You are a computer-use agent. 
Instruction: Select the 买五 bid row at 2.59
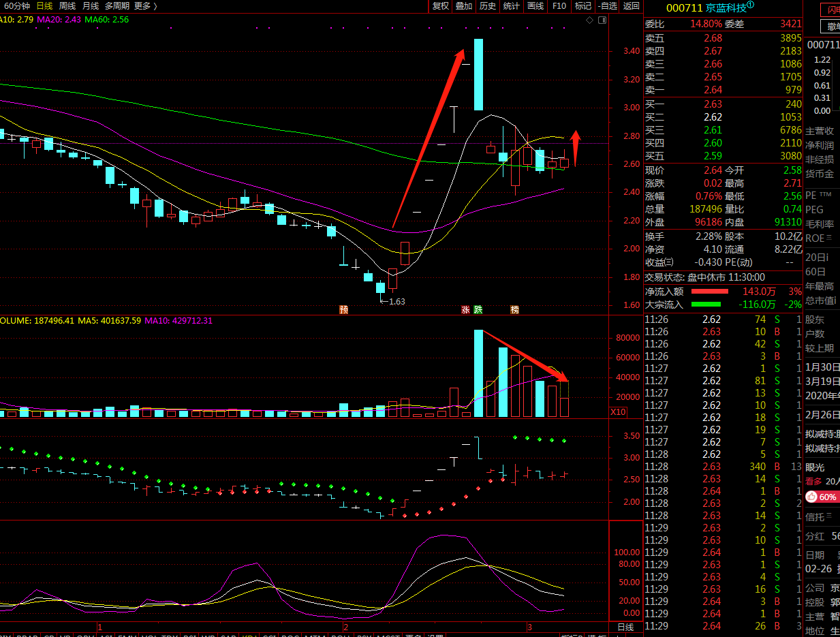click(724, 156)
